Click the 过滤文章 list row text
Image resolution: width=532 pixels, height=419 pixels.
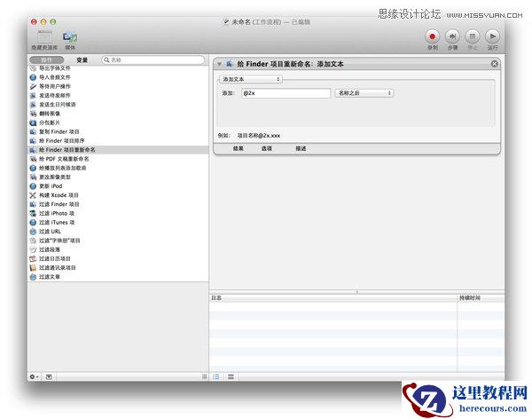[50, 277]
